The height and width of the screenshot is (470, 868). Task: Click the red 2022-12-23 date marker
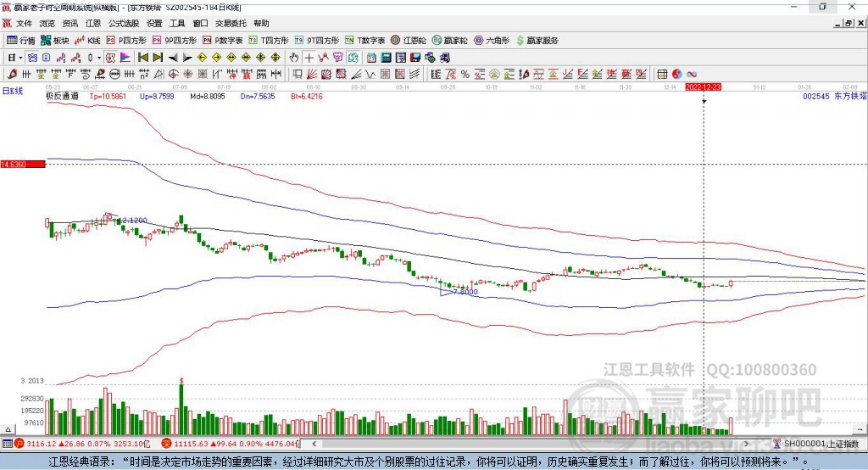coord(704,87)
